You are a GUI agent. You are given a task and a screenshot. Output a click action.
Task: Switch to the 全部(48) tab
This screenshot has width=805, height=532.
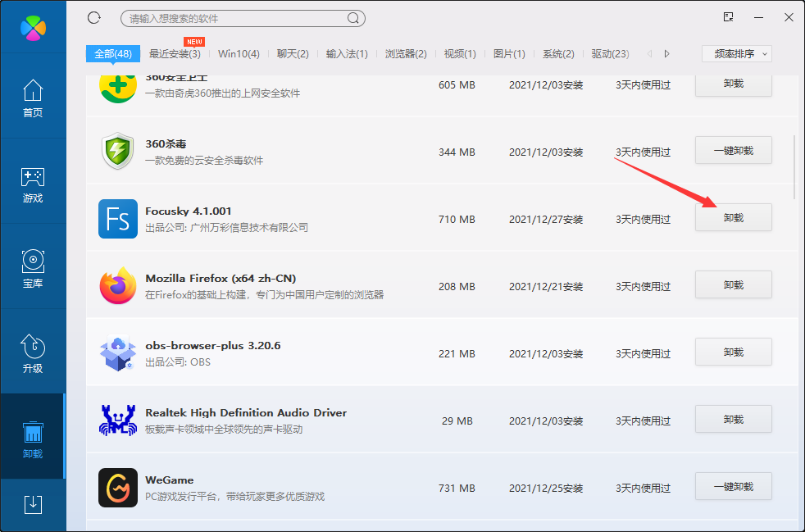[x=113, y=54]
